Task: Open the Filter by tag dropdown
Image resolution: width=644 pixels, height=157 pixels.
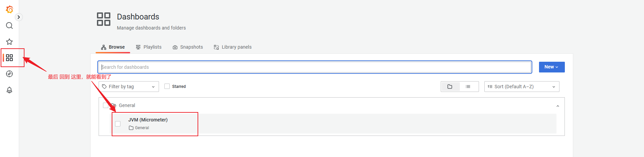Action: tap(129, 87)
